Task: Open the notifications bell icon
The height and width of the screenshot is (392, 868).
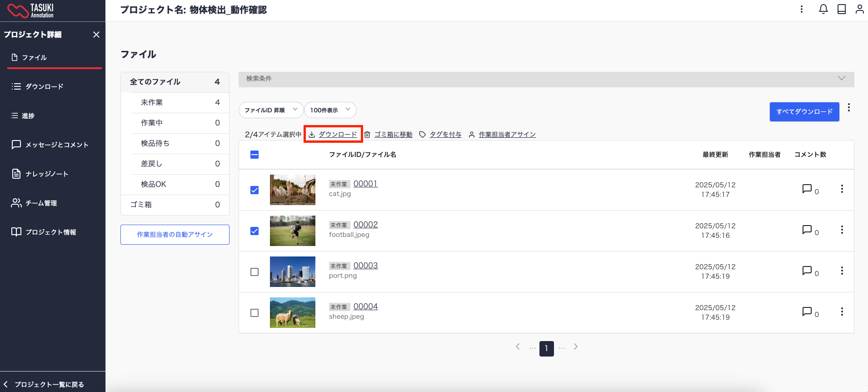Action: 823,9
